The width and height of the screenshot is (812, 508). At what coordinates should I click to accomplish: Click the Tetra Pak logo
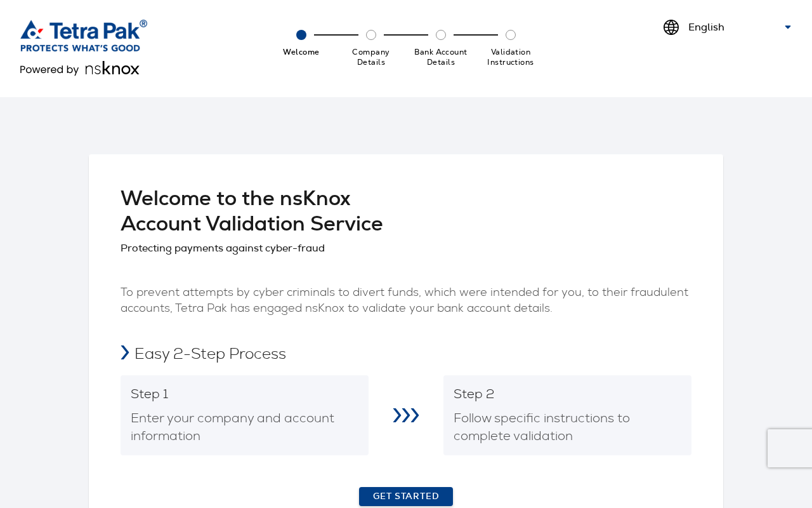[x=84, y=36]
